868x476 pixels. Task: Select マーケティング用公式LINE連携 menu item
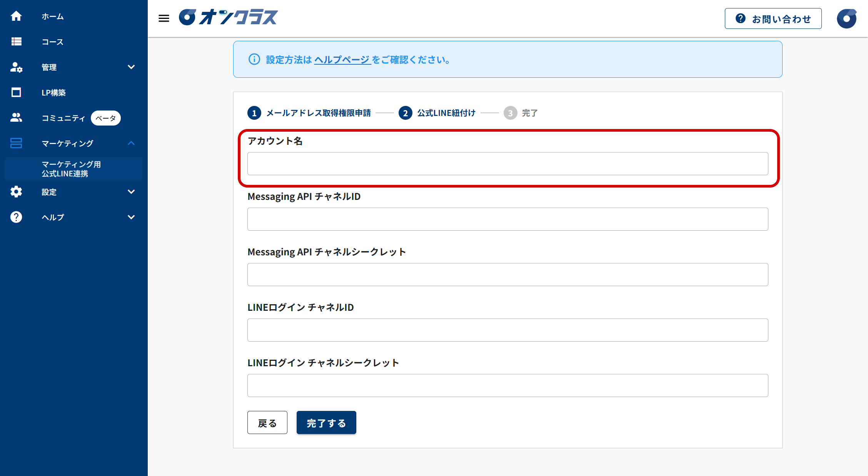tap(71, 169)
